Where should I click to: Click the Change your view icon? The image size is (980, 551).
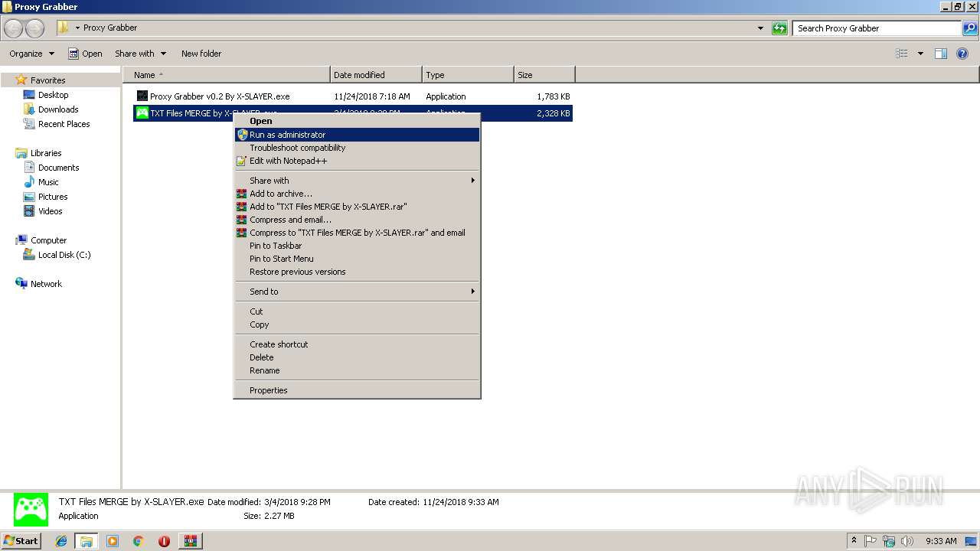902,54
